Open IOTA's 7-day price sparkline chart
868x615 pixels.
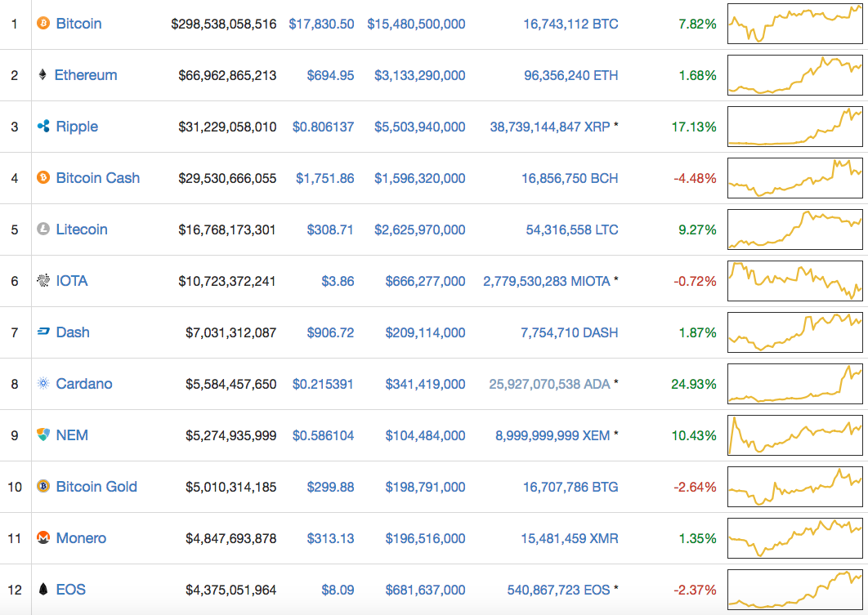point(794,280)
